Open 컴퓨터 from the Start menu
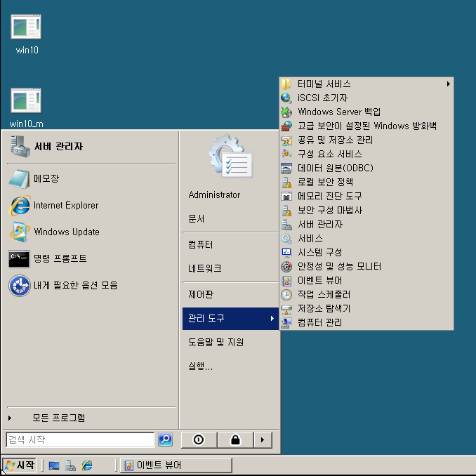This screenshot has height=476, width=476. (x=201, y=244)
